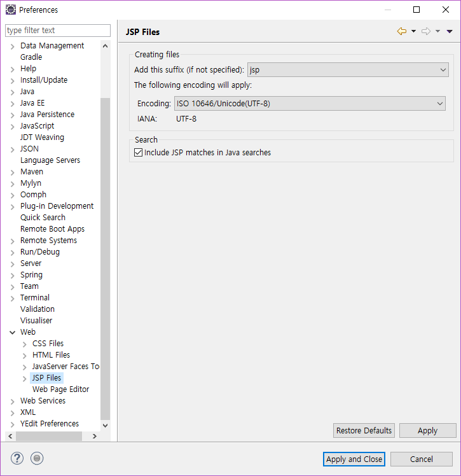Select Java preferences entry

click(x=27, y=92)
